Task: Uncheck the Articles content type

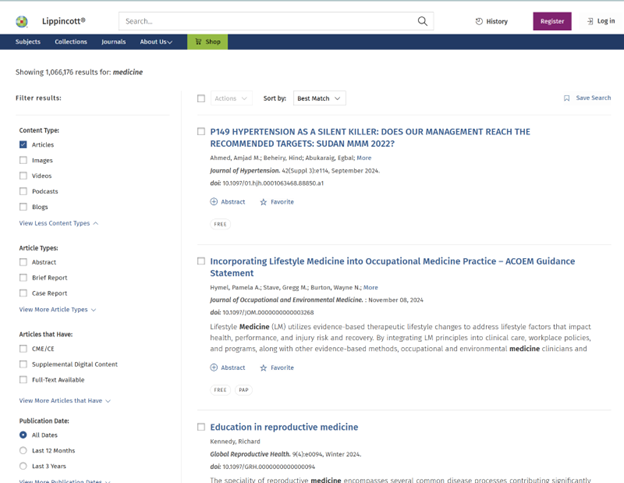Action: pyautogui.click(x=23, y=145)
